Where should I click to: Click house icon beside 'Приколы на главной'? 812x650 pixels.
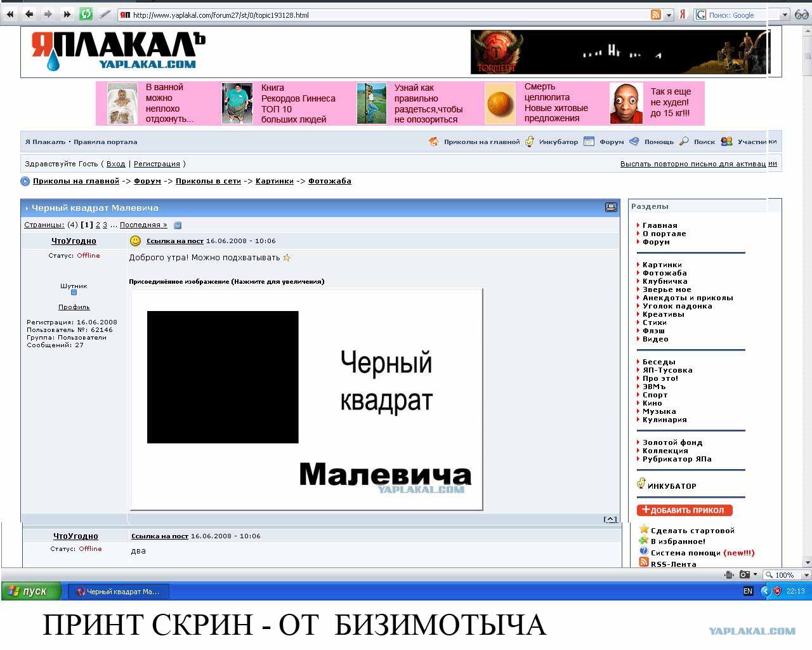(x=434, y=142)
